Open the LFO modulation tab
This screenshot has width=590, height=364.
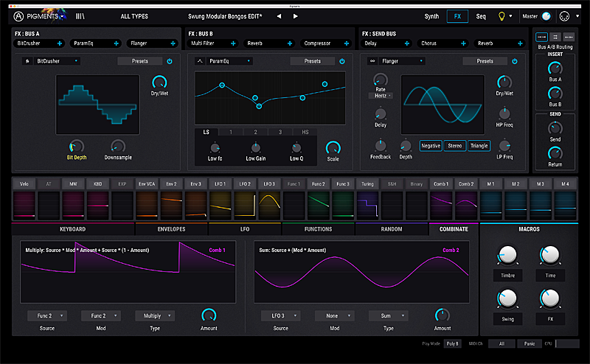[x=245, y=229]
